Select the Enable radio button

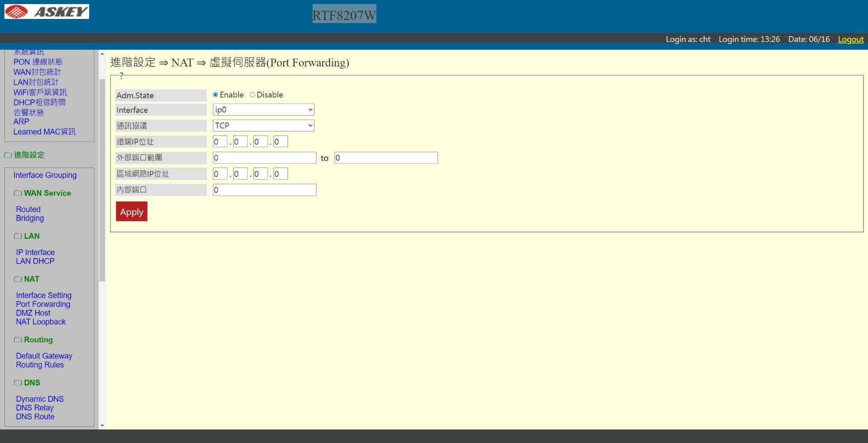[216, 95]
